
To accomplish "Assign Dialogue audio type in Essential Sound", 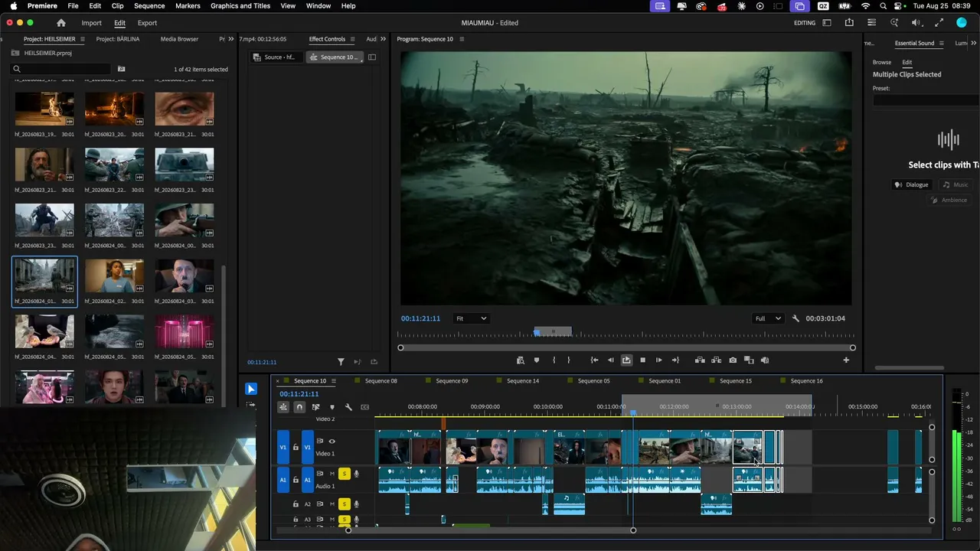I will (x=912, y=184).
